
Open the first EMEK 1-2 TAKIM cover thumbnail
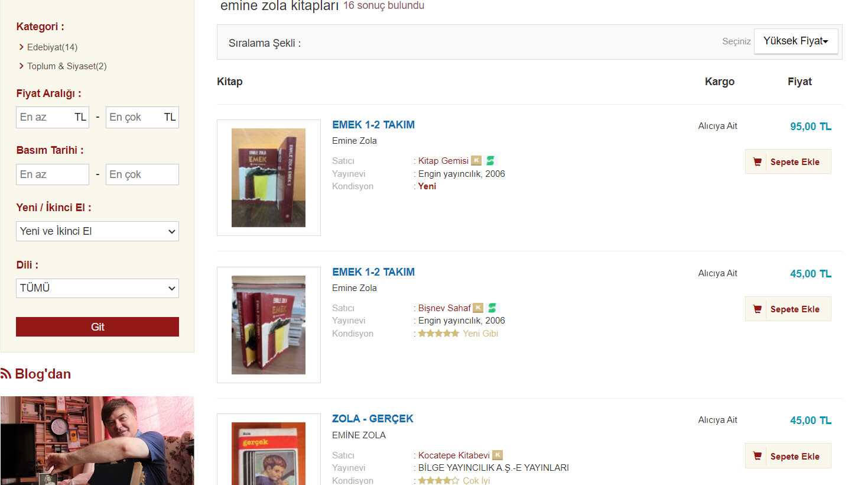pyautogui.click(x=269, y=177)
